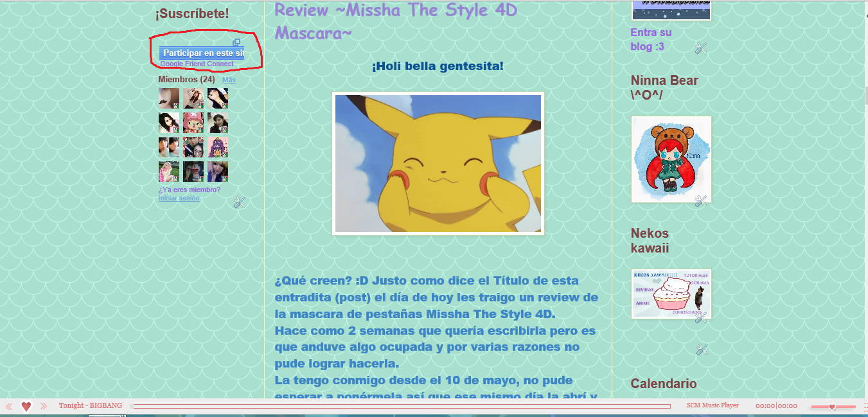Click the purple-haired anime member avatar
868x417 pixels.
tap(218, 147)
